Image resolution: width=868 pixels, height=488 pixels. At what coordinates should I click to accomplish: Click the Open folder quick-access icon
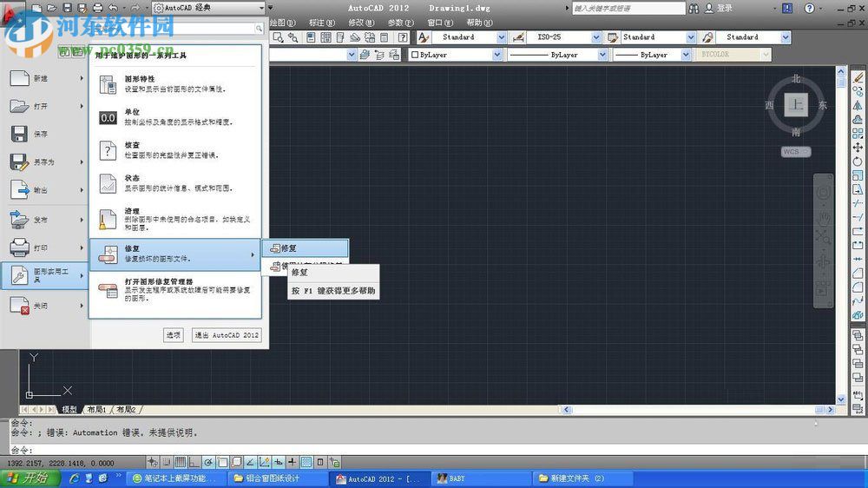coord(51,8)
